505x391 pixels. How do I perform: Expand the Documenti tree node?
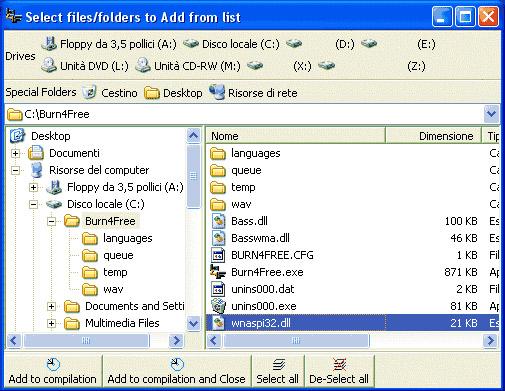click(x=15, y=153)
